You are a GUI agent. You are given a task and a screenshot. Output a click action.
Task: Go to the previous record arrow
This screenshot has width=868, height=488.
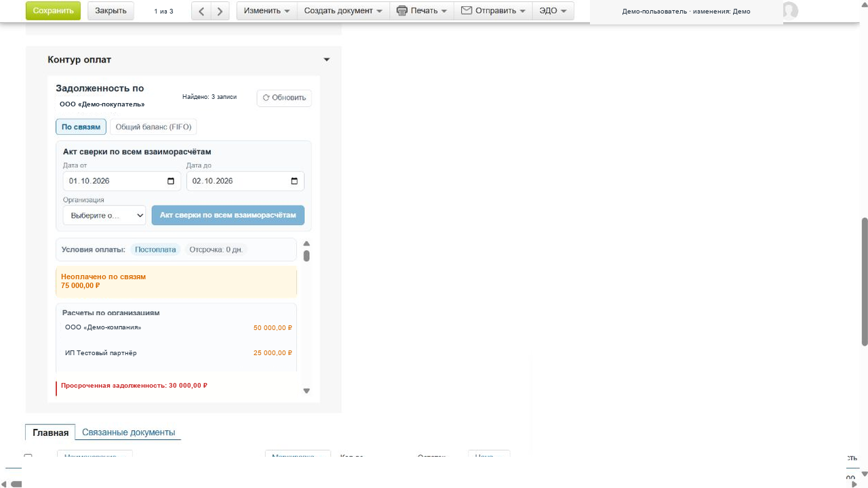(x=201, y=11)
